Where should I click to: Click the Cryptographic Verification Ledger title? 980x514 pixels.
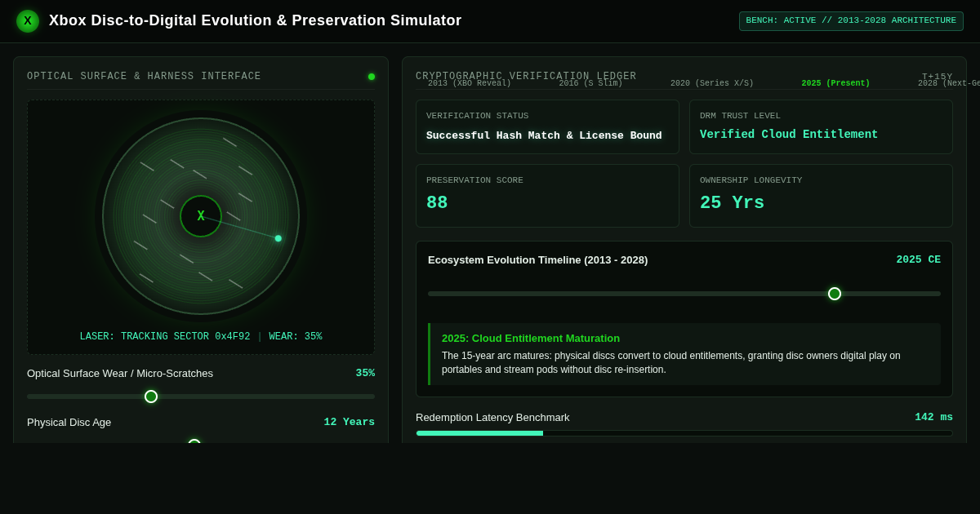click(x=526, y=77)
